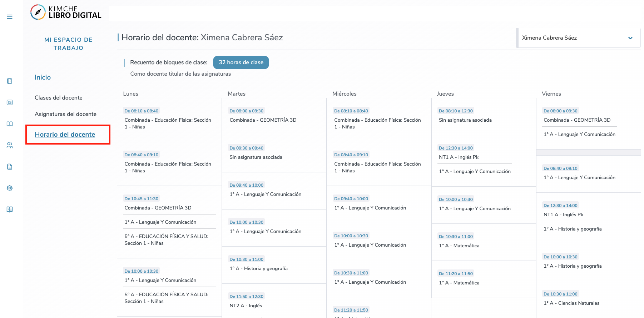Select Martes block De 09:30 a 09:40
Screen dimensions: 644x318
pyautogui.click(x=247, y=148)
